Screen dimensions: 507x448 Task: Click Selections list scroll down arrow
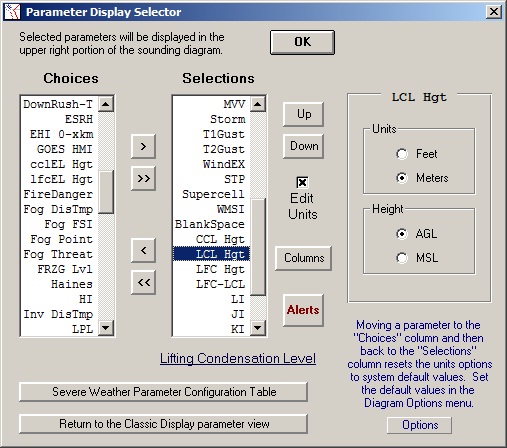[258, 328]
